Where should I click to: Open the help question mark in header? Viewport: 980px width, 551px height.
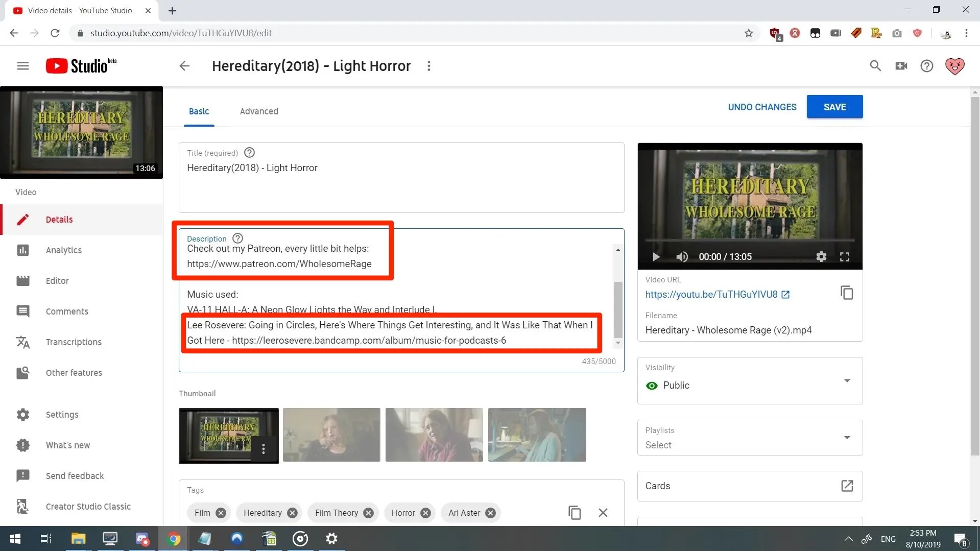926,66
